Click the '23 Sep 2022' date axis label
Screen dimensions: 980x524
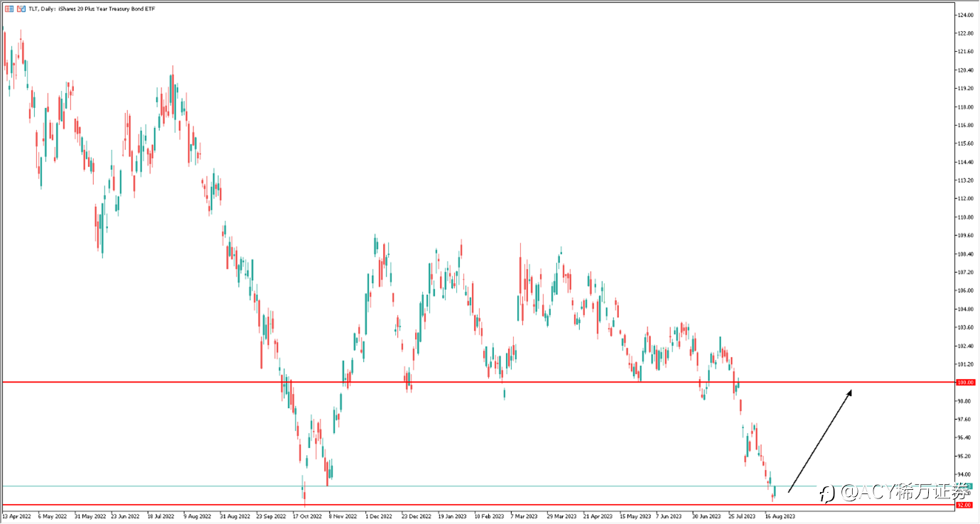pos(271,517)
